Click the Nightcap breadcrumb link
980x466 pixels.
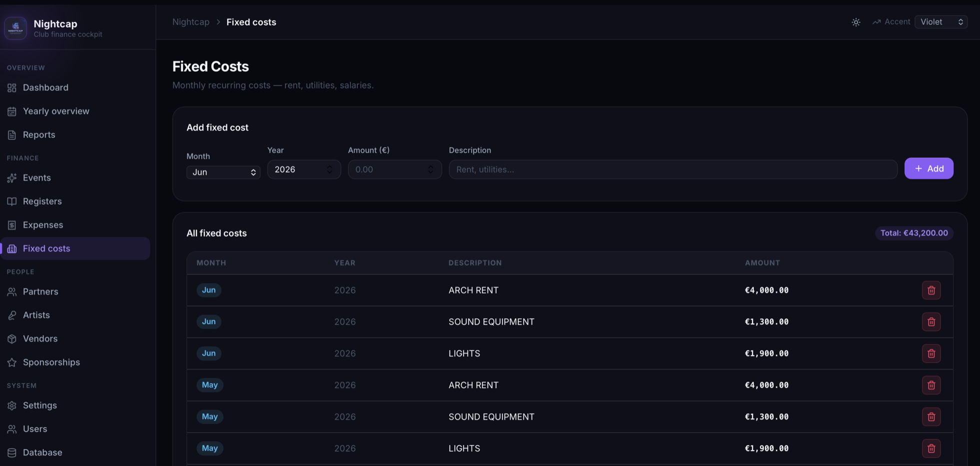coord(191,22)
